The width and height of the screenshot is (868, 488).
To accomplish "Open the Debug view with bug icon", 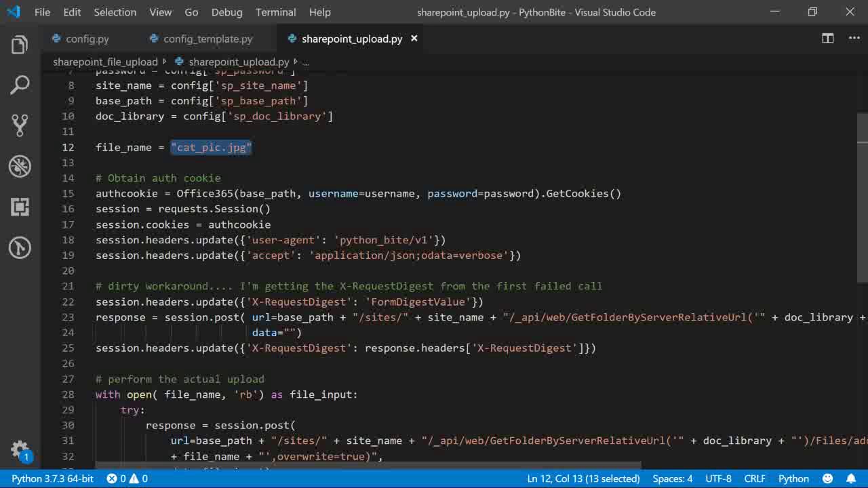I will (x=20, y=166).
